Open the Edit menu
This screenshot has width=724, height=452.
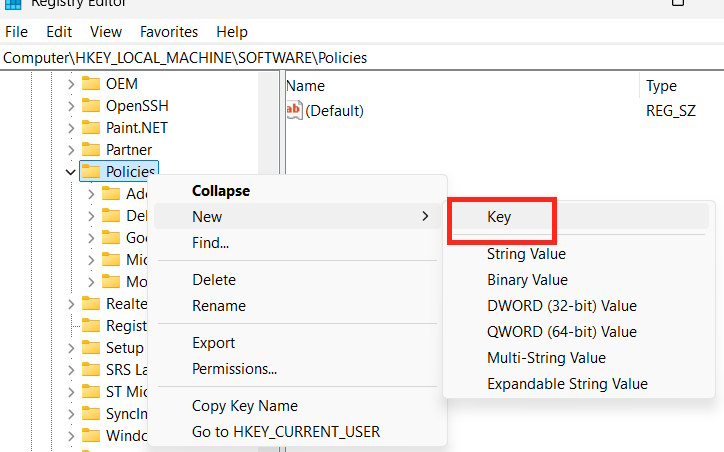tap(60, 32)
